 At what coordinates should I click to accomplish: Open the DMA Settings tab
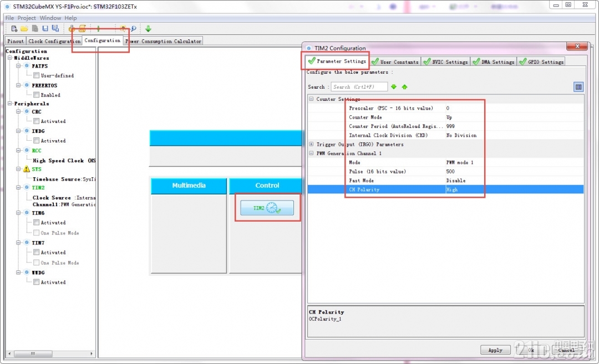(x=494, y=62)
